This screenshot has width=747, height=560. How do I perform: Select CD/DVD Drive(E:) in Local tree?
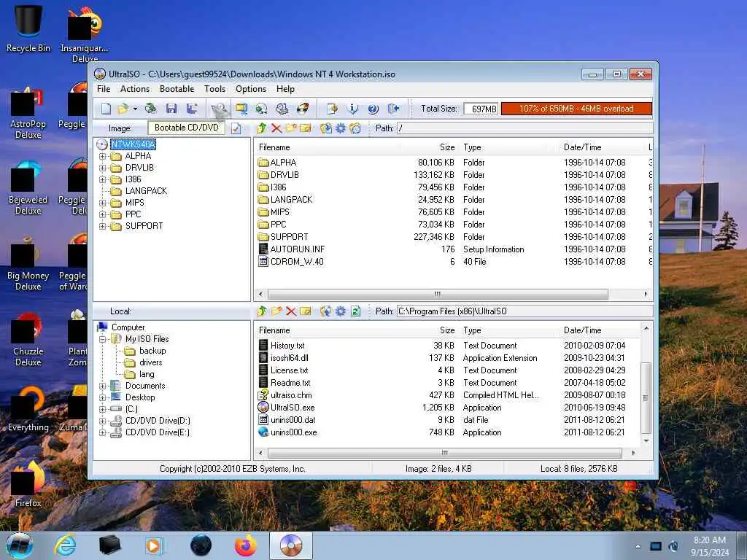tap(158, 432)
